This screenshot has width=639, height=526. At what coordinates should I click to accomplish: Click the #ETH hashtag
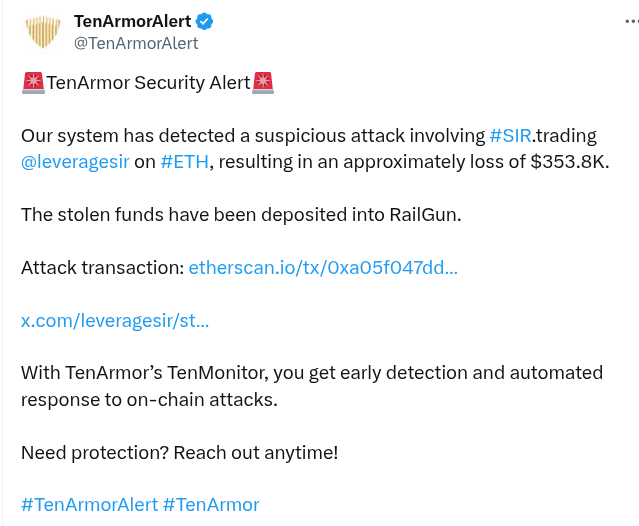185,162
